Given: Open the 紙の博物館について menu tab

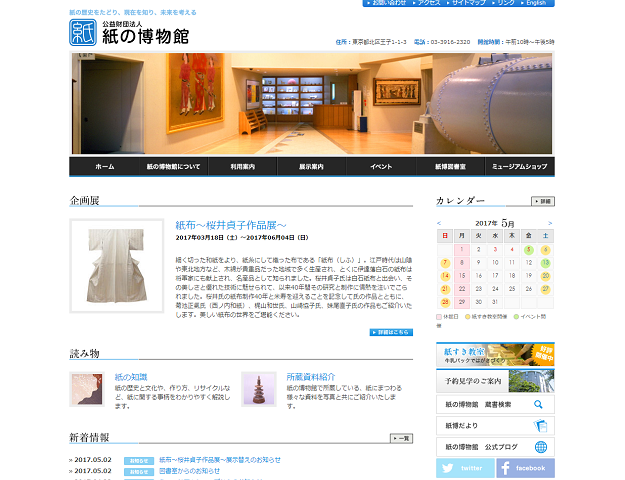Looking at the screenshot, I should coord(173,167).
